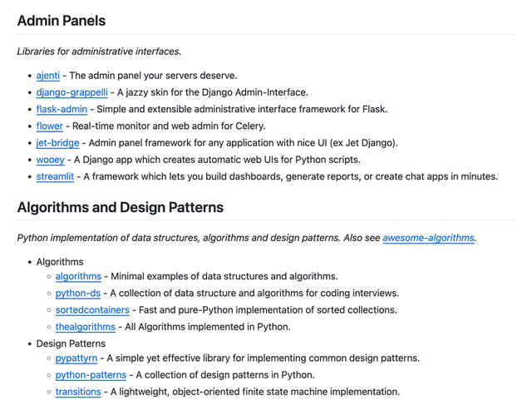The width and height of the screenshot is (532, 410).
Task: Click the Algorithms and Design Patterns heading
Action: click(x=120, y=207)
